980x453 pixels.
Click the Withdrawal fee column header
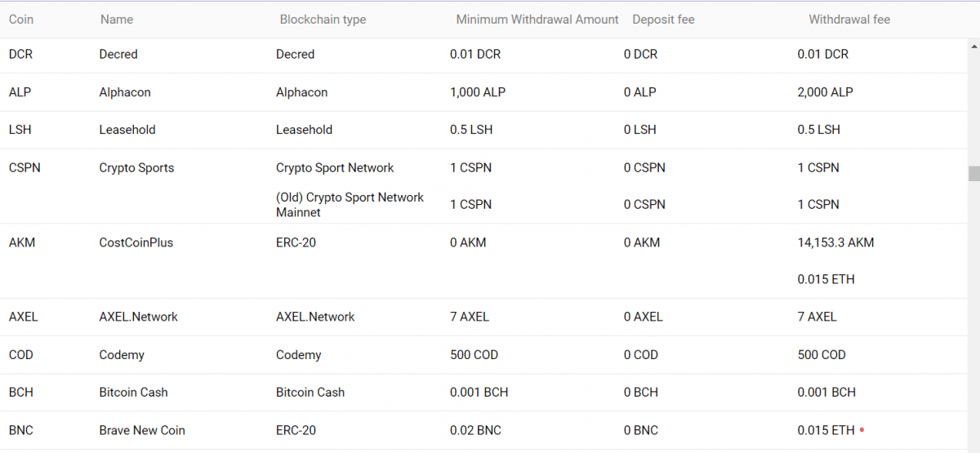pyautogui.click(x=849, y=19)
